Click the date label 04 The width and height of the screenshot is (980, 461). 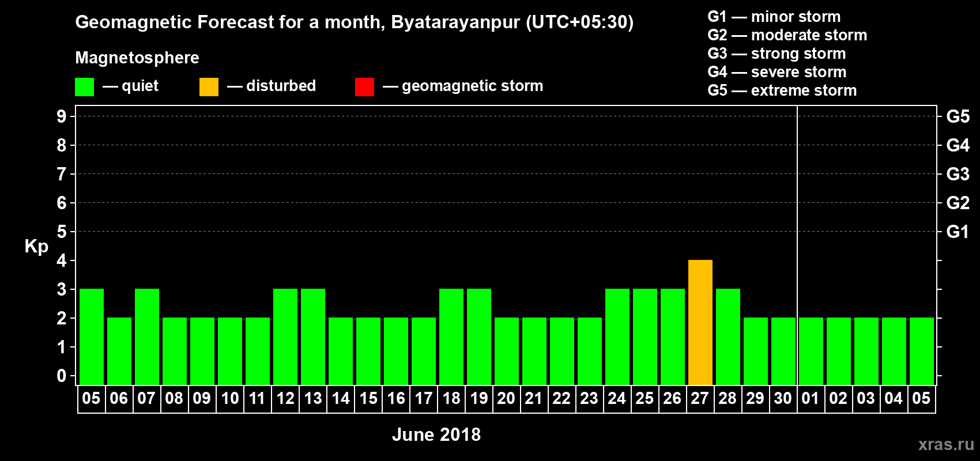click(x=894, y=399)
